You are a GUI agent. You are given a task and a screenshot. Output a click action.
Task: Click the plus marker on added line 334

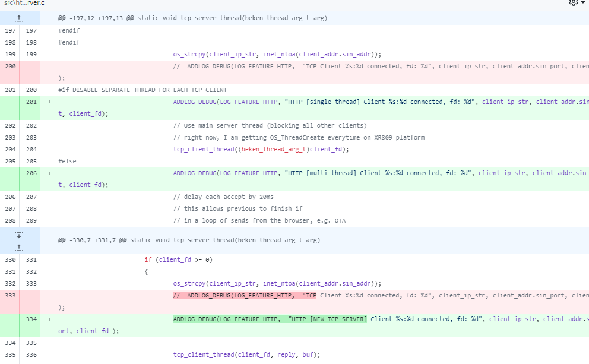49,319
